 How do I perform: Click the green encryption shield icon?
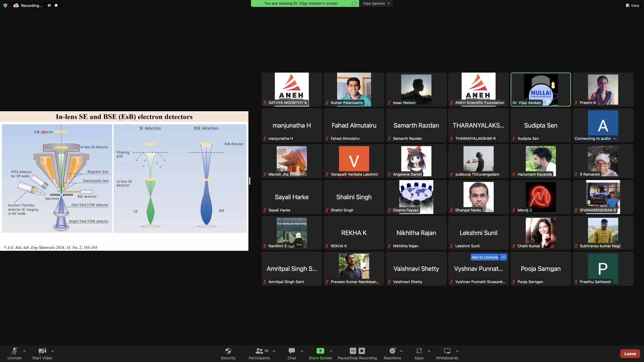5,5
